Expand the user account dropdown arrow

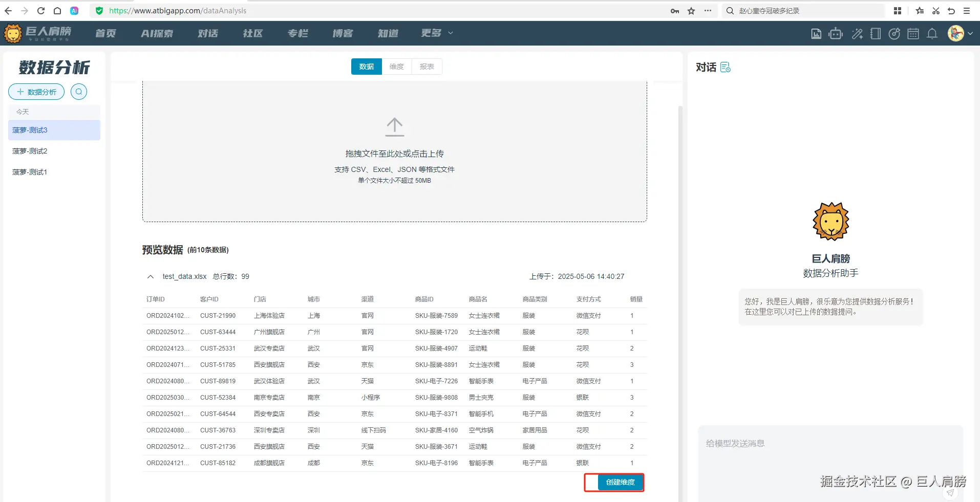[x=970, y=33]
